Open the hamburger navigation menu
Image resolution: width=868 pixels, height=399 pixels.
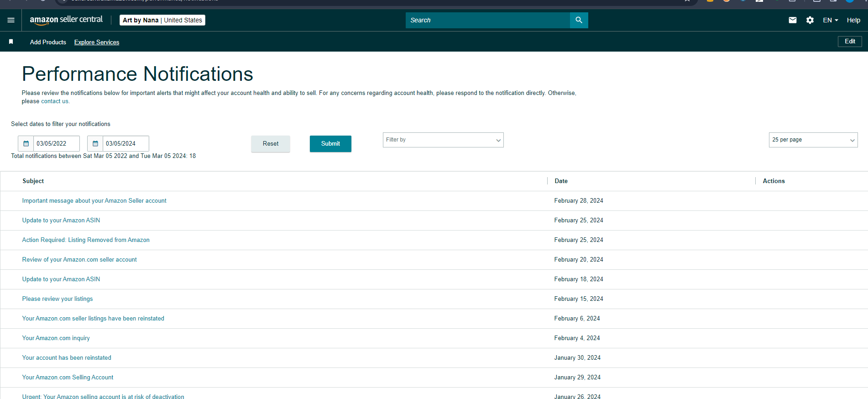[11, 20]
